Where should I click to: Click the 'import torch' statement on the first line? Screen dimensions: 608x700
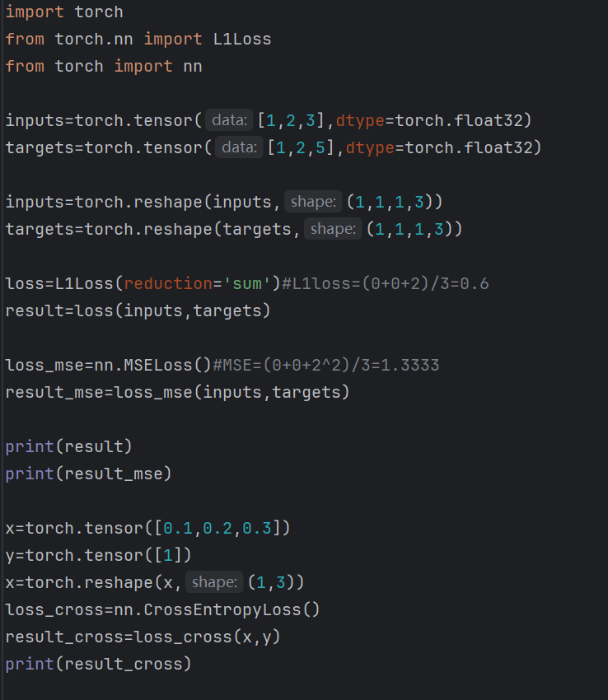64,12
